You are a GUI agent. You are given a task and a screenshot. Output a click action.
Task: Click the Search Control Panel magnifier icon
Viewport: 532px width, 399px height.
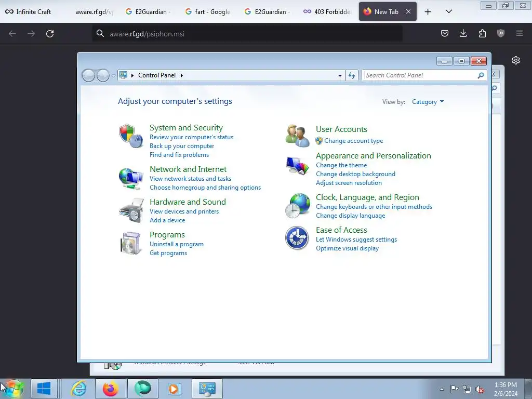481,75
